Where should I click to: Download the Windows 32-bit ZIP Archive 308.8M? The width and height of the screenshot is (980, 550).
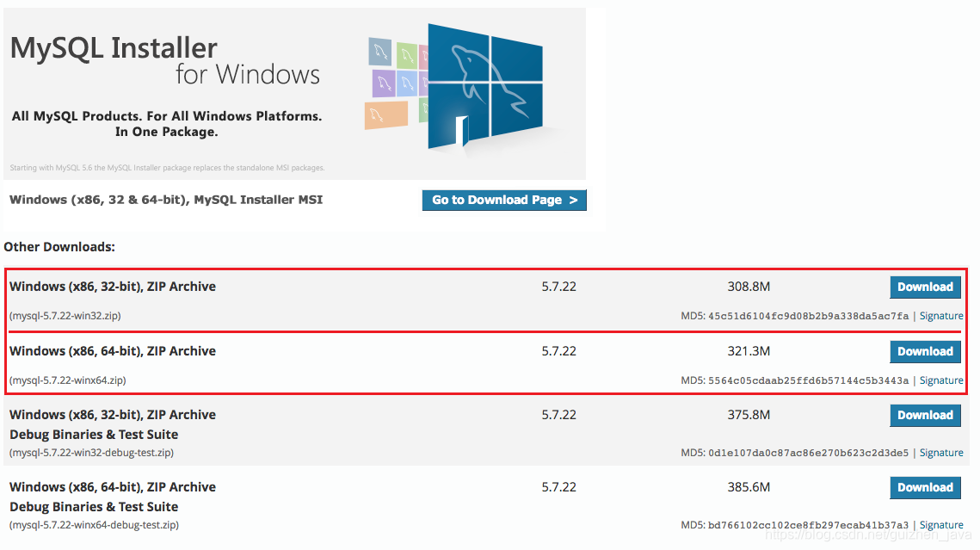pyautogui.click(x=925, y=287)
